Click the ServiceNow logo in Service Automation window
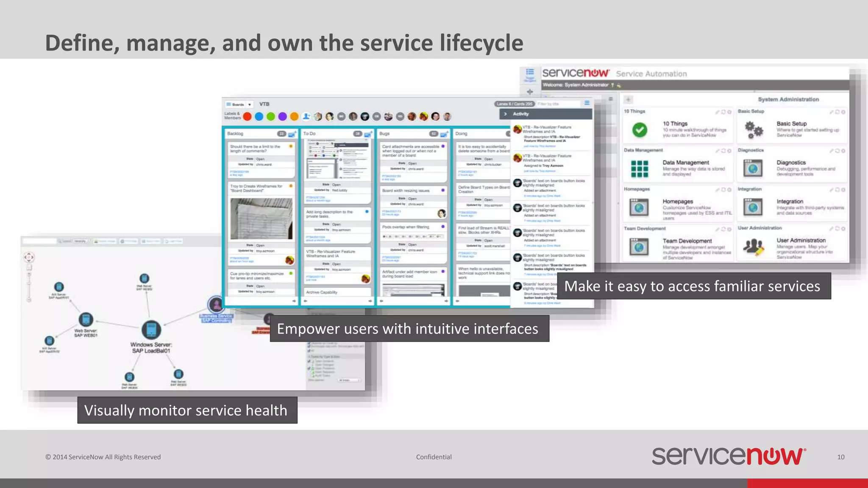The height and width of the screenshot is (488, 868). pyautogui.click(x=576, y=73)
